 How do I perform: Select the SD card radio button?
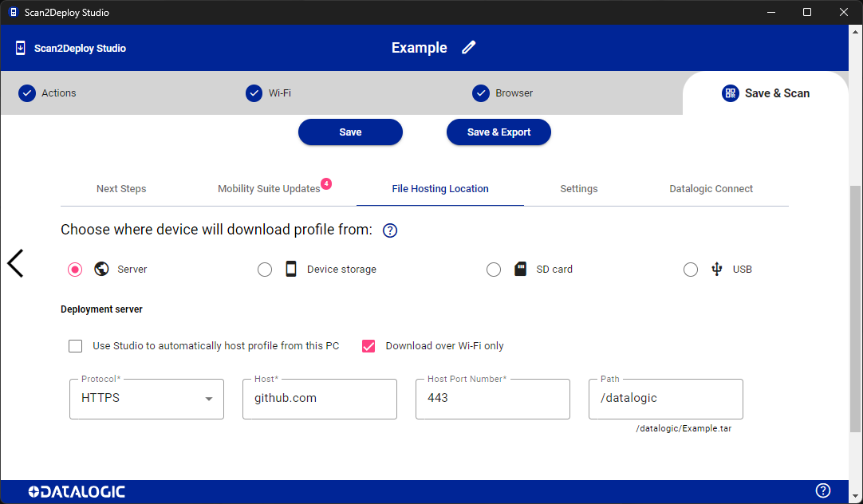coord(494,269)
